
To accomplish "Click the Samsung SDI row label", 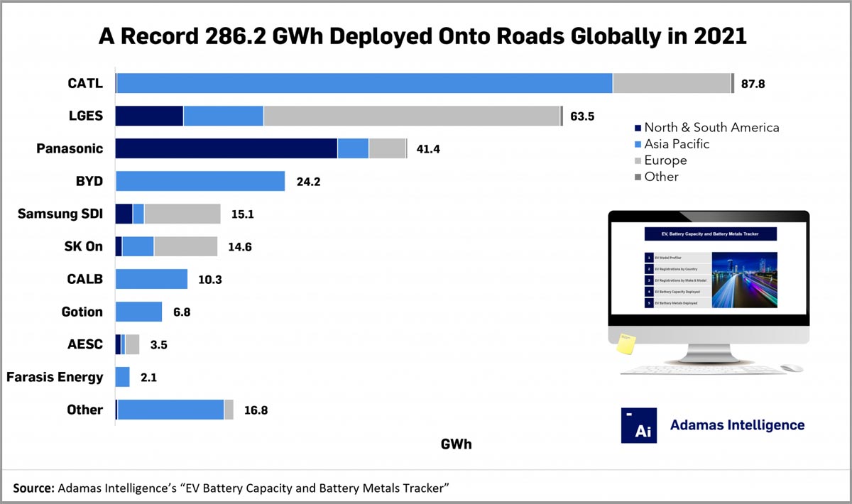I will click(60, 214).
